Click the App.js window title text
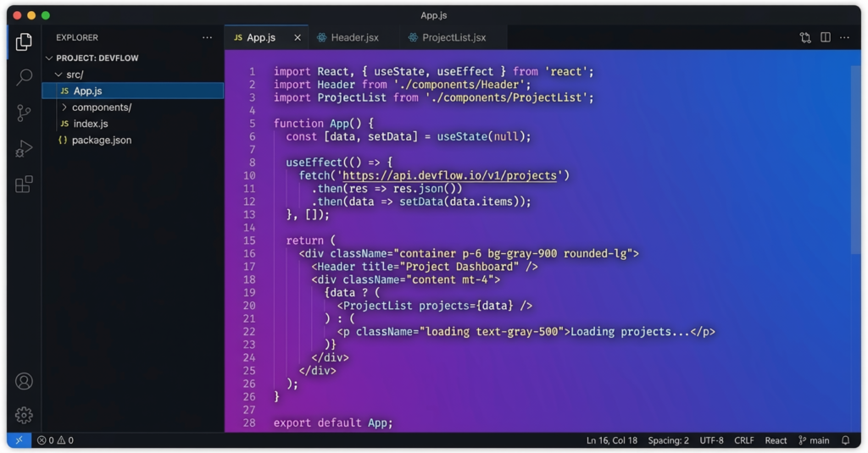Screen dimensions: 868x453 [433, 15]
